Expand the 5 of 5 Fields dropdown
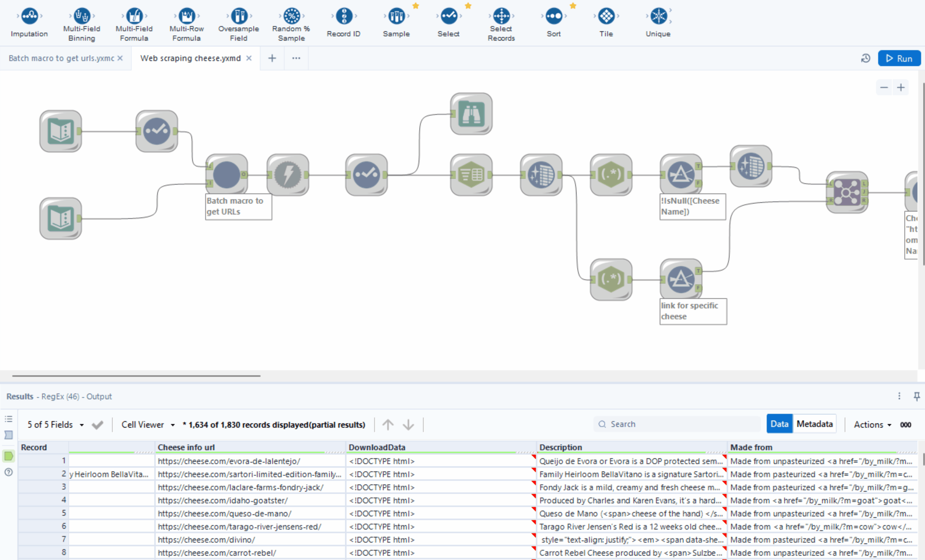This screenshot has height=560, width=925. pyautogui.click(x=55, y=425)
